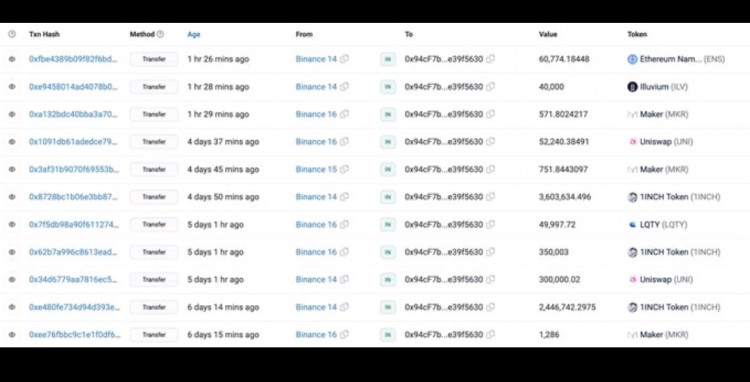The height and width of the screenshot is (382, 750).
Task: Open transaction hash 0x1091db61adedce79
Action: coord(73,142)
